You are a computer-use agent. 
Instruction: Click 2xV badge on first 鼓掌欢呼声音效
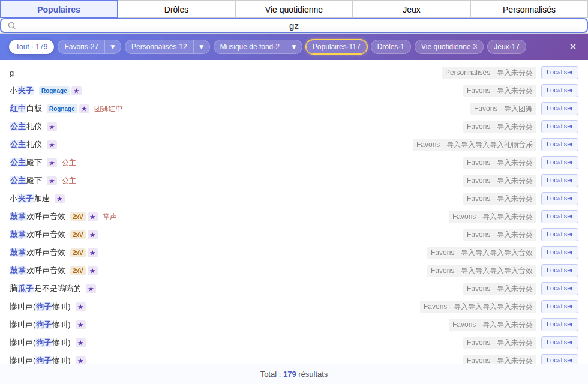(77, 217)
